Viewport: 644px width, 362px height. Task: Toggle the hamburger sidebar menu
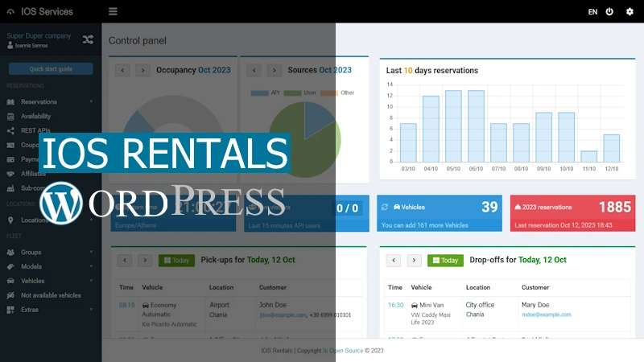113,11
